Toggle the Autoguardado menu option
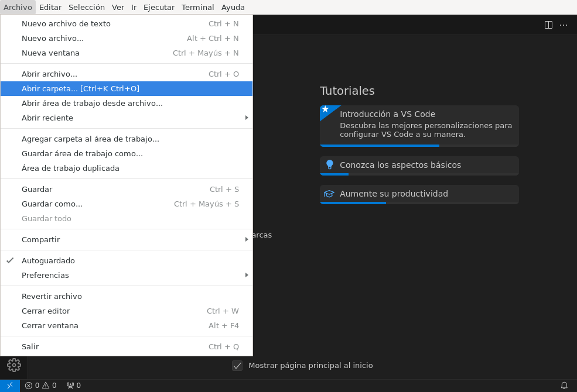Viewport: 577px width, 392px height. click(127, 260)
